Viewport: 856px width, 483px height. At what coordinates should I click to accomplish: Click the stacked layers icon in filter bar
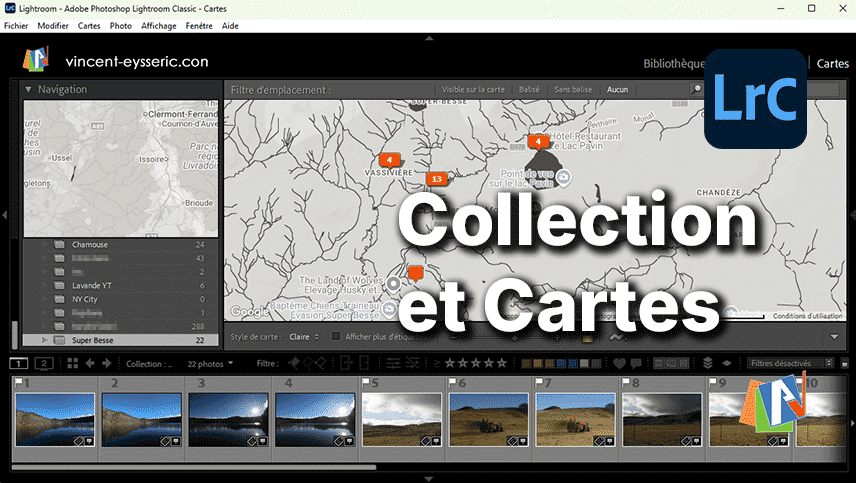tap(708, 363)
